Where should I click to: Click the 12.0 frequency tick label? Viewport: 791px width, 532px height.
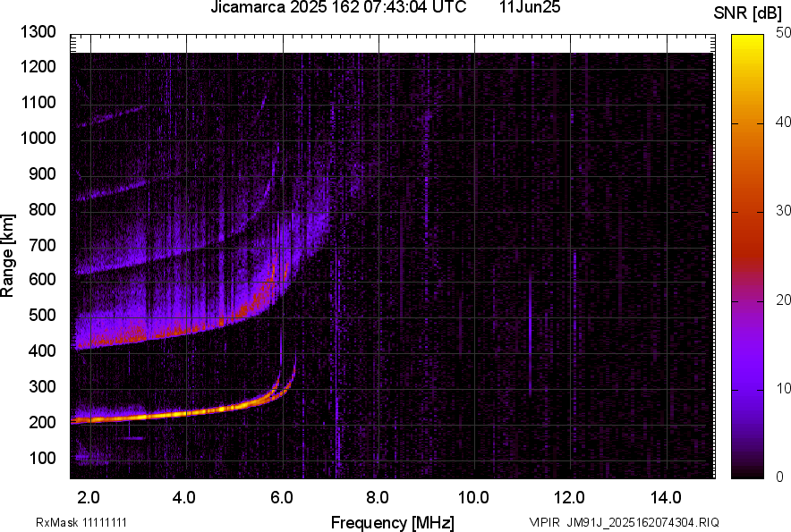(x=569, y=498)
